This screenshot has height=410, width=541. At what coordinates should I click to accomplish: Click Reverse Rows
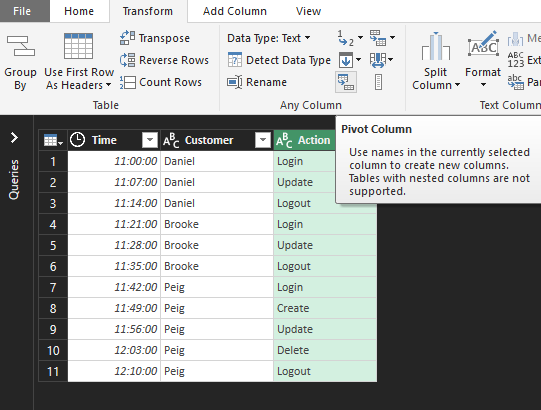click(164, 60)
